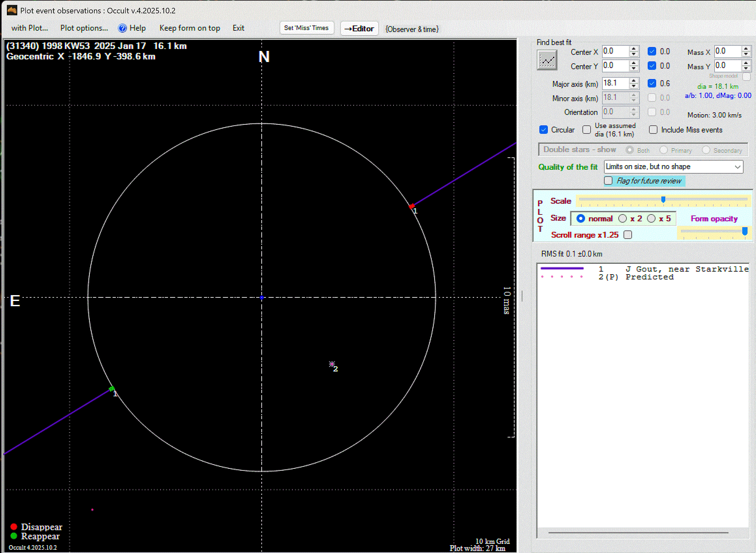The height and width of the screenshot is (553, 756).
Task: Click the Scale slider handle
Action: click(663, 200)
